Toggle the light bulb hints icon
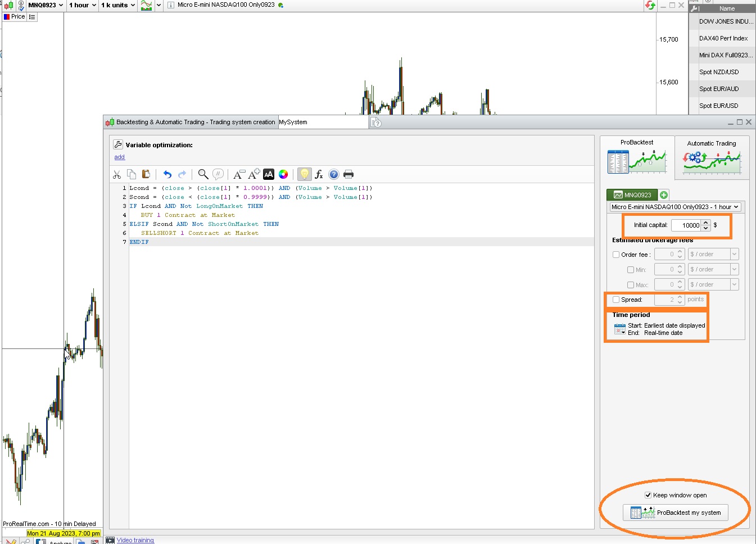756x544 pixels. pos(304,174)
